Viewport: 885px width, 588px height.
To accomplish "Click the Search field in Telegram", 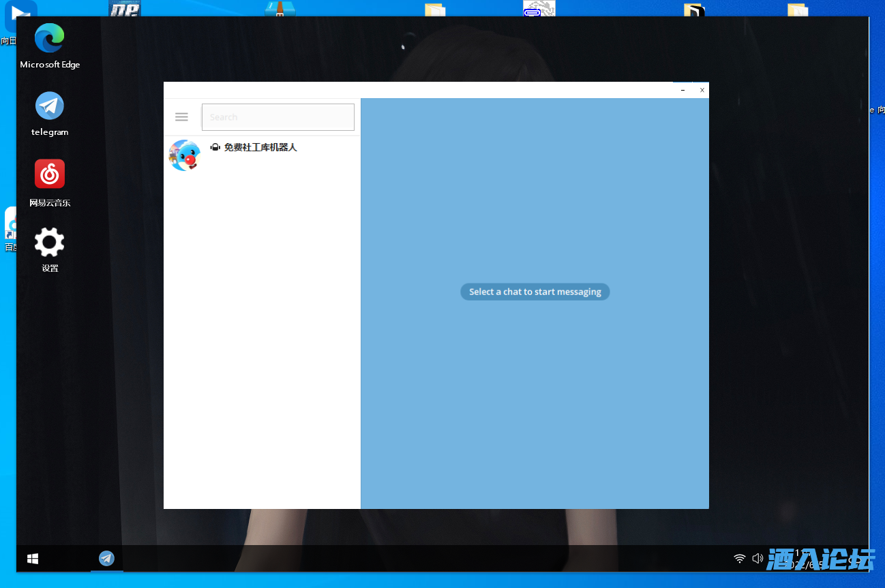I will click(x=278, y=117).
